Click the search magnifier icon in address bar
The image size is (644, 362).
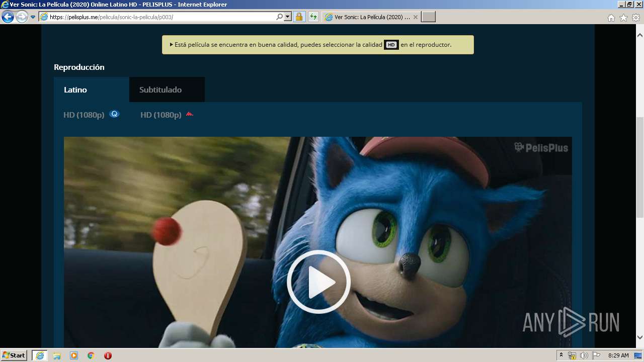[x=280, y=17]
